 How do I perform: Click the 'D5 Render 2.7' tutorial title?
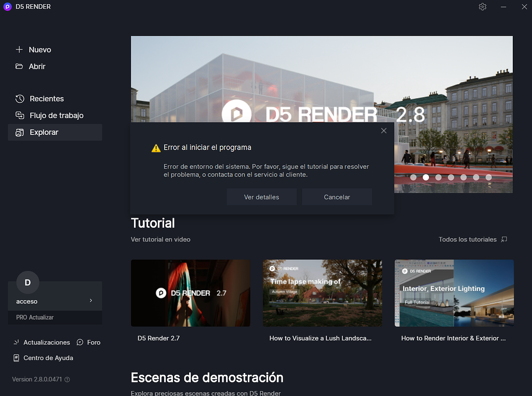(x=158, y=338)
